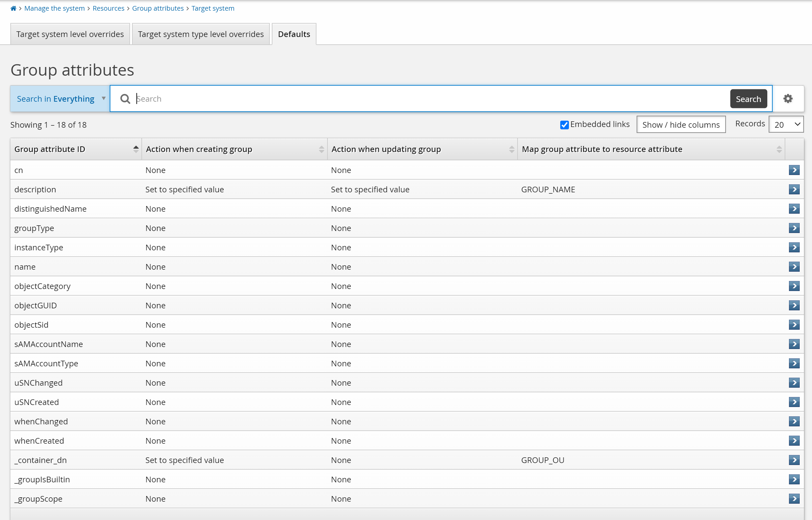Open the objectGUID row arrow icon
812x520 pixels.
tap(794, 305)
